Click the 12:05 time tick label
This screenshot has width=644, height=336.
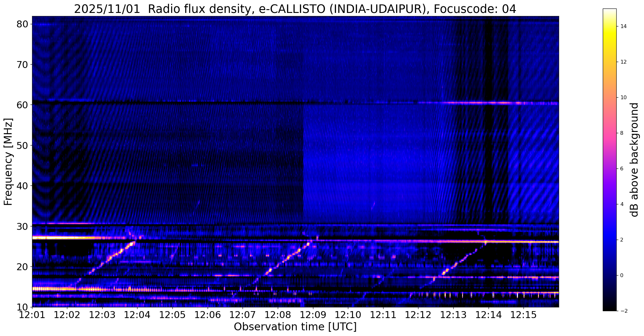172,315
